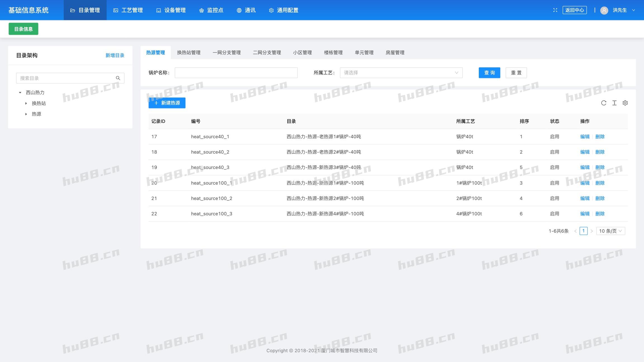Switch to the 换热站管理 tab
This screenshot has width=644, height=362.
189,53
